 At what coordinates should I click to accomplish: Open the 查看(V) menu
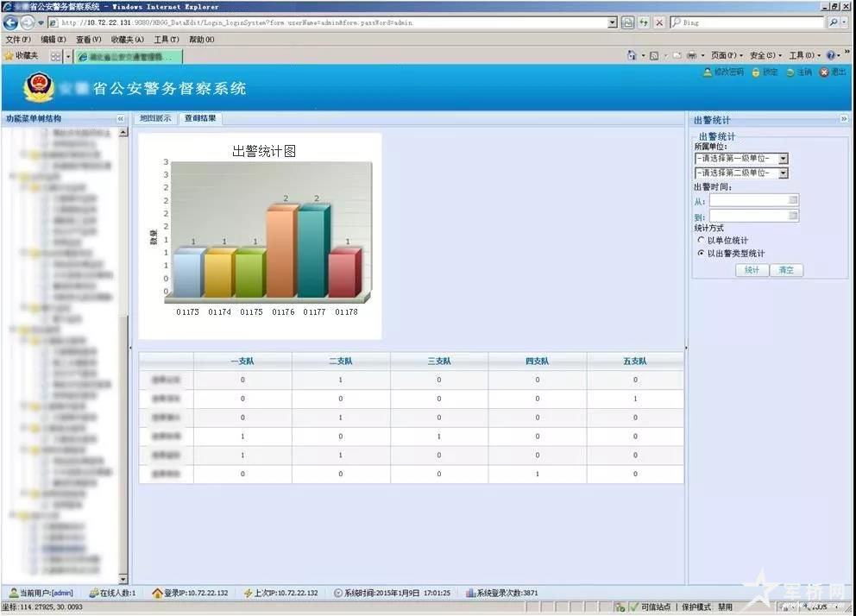point(88,40)
